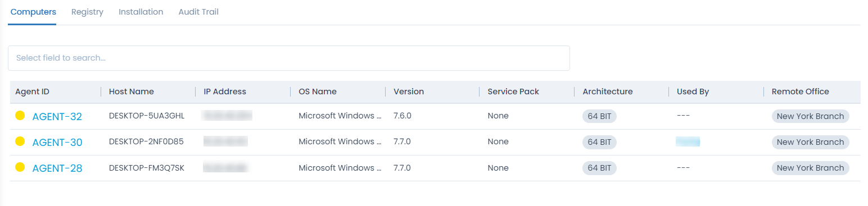Select the Computers tab
The width and height of the screenshot is (868, 206).
(33, 12)
